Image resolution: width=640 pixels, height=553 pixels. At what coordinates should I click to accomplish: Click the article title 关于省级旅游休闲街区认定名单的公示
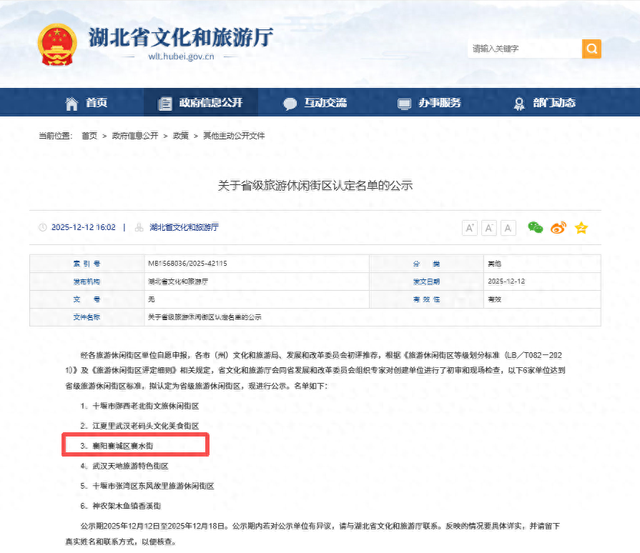(315, 186)
